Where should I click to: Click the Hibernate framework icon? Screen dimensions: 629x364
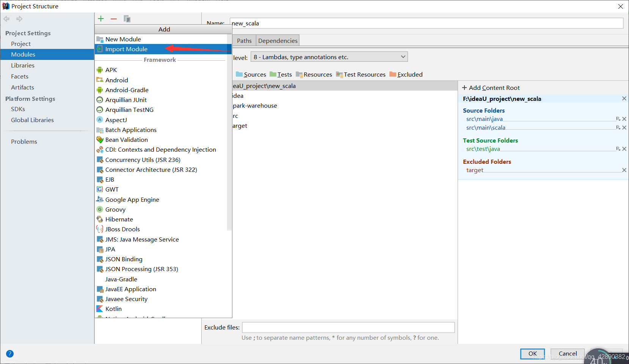(x=100, y=219)
